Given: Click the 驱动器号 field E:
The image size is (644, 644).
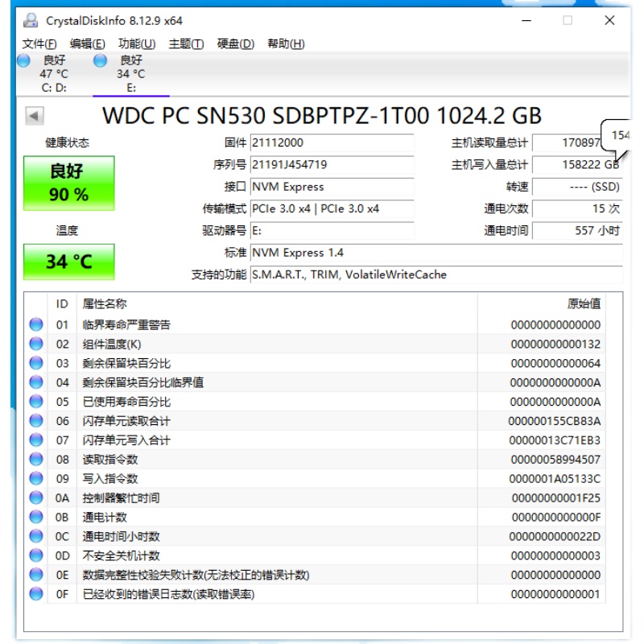Looking at the screenshot, I should [x=332, y=231].
